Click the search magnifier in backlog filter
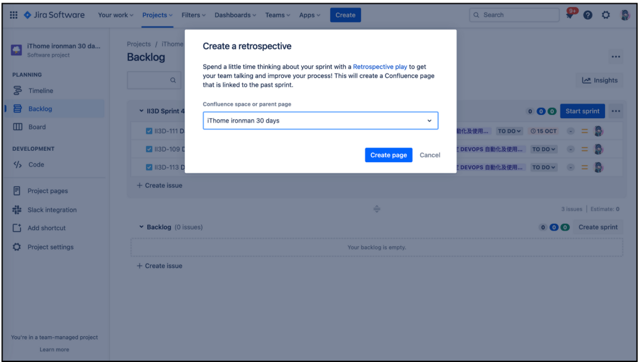The width and height of the screenshot is (644, 362). [173, 80]
